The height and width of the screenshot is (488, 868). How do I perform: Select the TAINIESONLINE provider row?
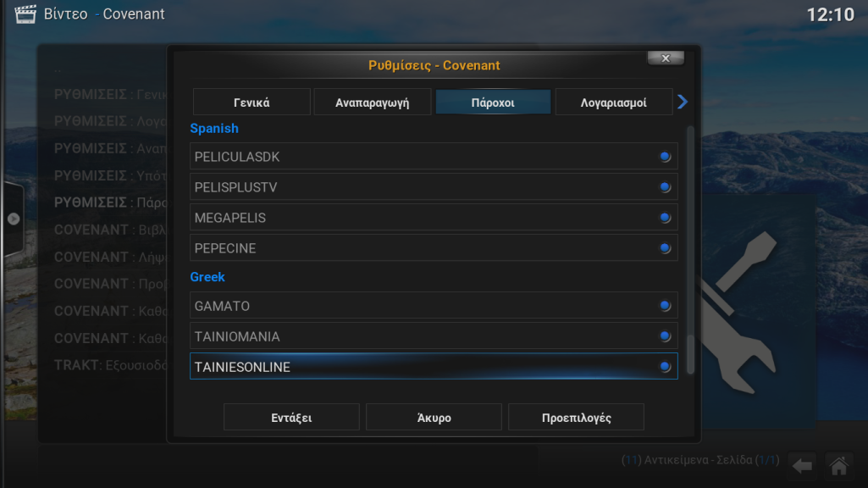tap(434, 367)
